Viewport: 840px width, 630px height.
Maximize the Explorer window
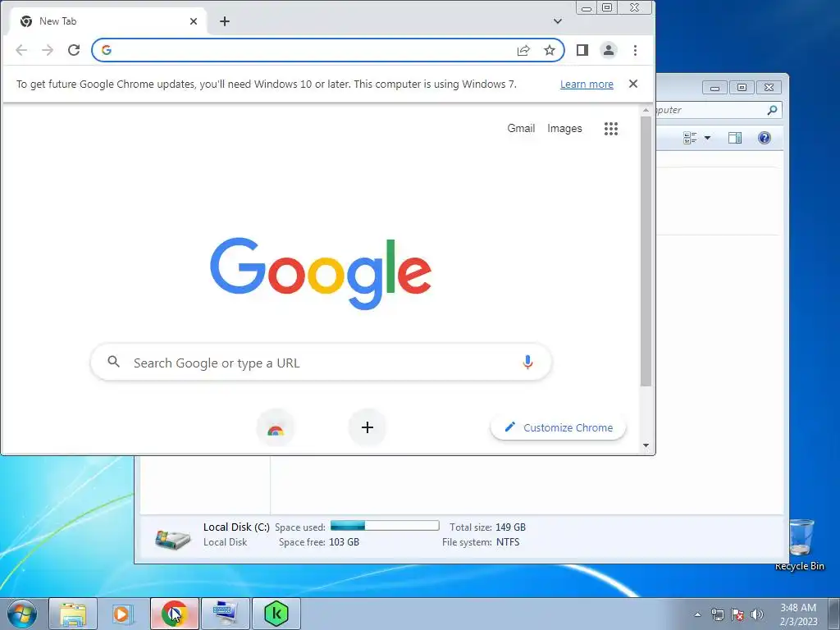coord(742,87)
